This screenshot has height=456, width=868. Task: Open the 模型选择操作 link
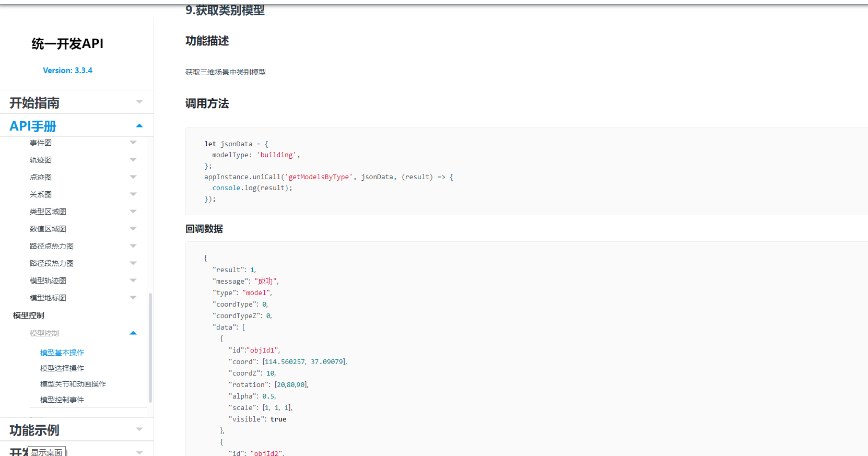(x=62, y=368)
